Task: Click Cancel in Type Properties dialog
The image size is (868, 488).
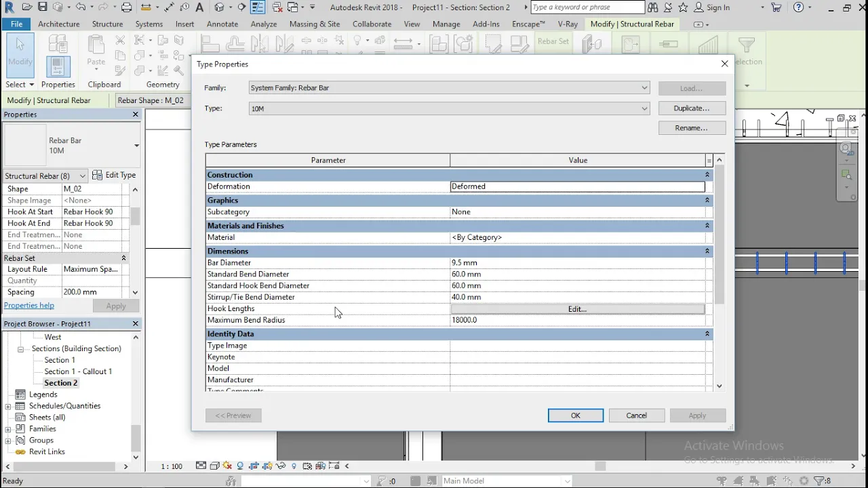Action: click(x=637, y=415)
